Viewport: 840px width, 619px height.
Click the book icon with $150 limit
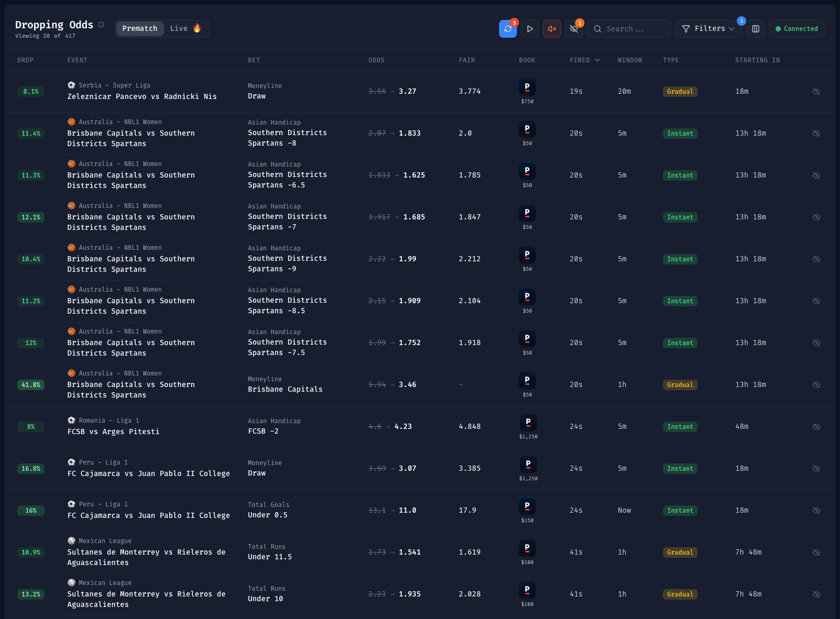527,506
